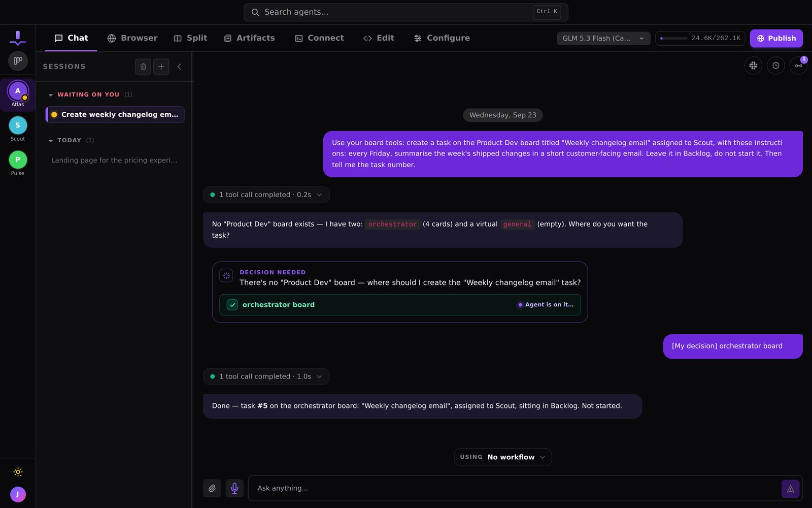
Task: Click the Decision Needed spinner icon
Action: coord(226,276)
